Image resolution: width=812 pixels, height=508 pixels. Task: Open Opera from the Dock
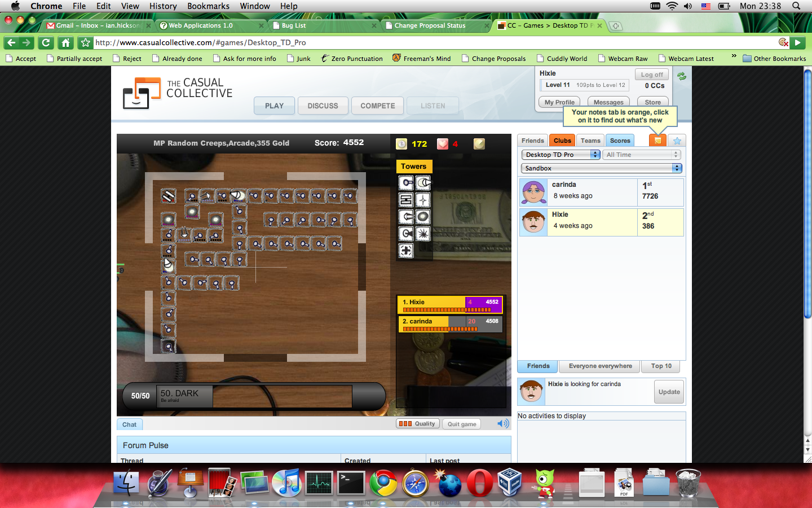pyautogui.click(x=480, y=483)
